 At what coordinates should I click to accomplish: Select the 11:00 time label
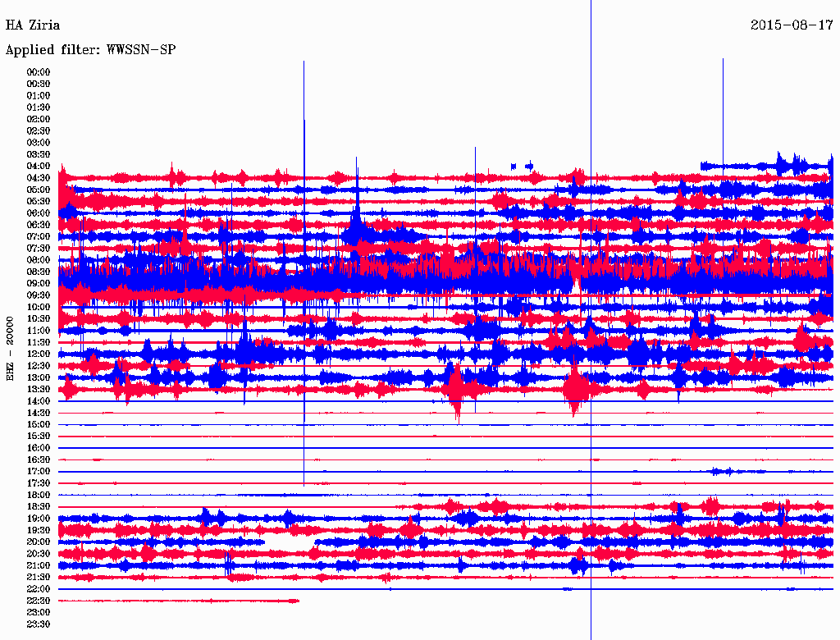[x=39, y=331]
